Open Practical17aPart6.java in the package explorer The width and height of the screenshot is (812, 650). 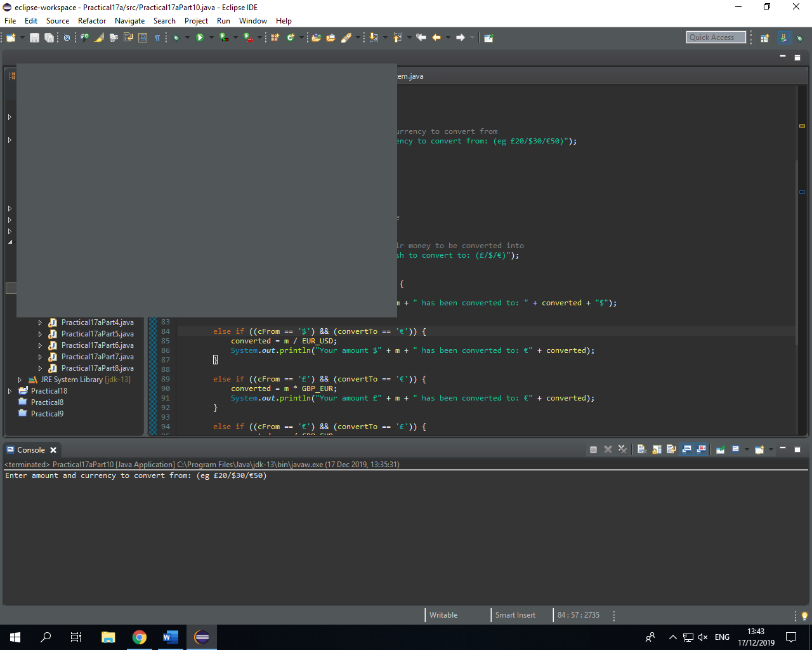(x=97, y=345)
